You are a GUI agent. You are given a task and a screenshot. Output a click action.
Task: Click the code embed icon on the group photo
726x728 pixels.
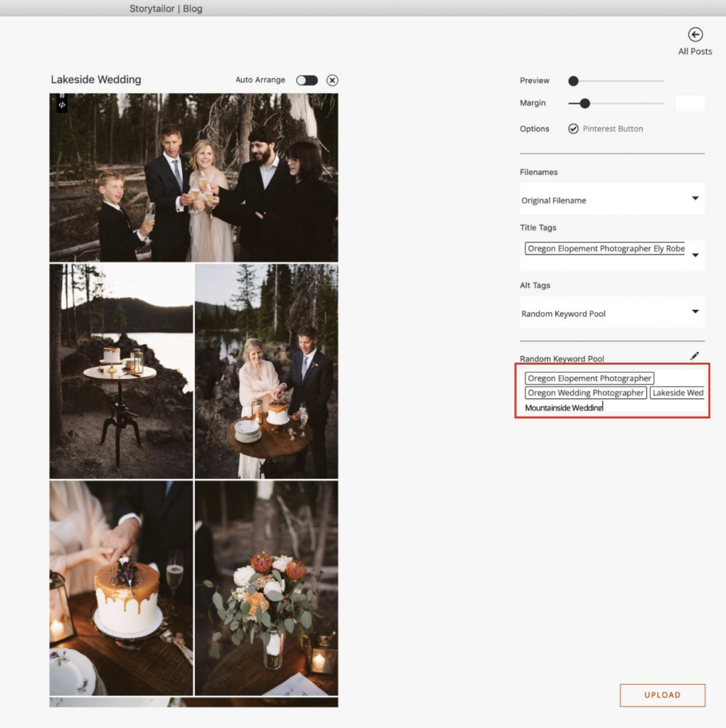pyautogui.click(x=63, y=105)
